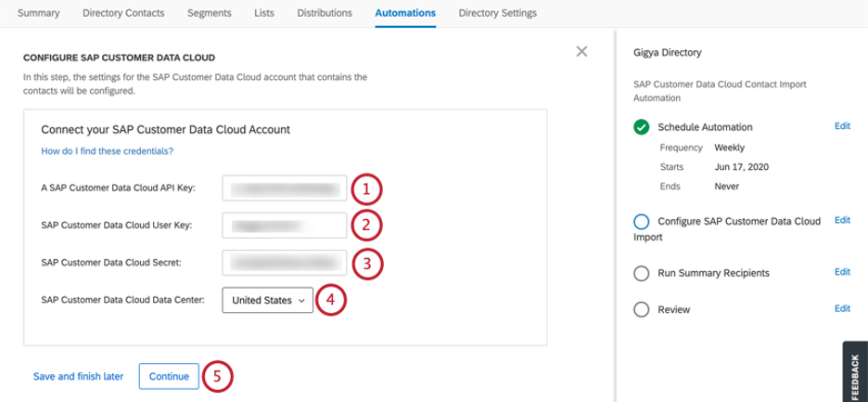Open the Feedback side tab
868x402 pixels.
pos(855,371)
